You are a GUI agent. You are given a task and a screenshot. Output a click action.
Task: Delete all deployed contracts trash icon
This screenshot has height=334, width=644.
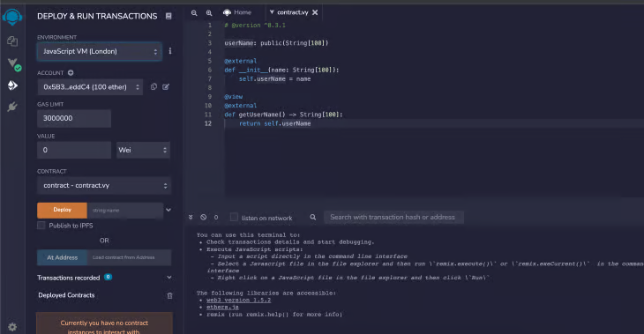(x=169, y=295)
